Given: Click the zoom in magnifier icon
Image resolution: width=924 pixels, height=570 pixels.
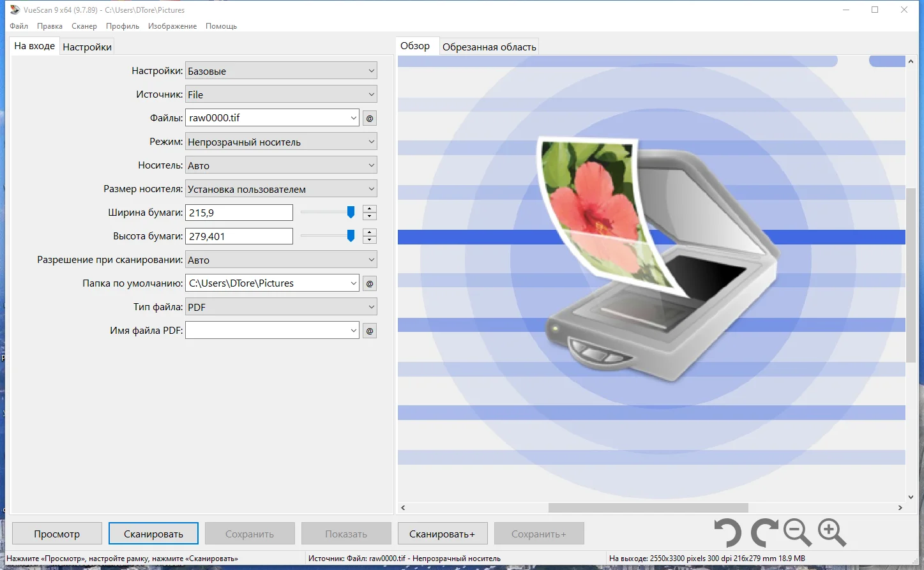Looking at the screenshot, I should pos(832,533).
